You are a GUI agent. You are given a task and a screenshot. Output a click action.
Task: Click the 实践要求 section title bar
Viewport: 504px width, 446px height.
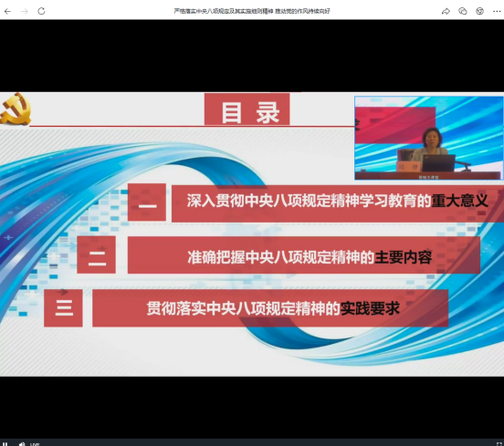270,308
